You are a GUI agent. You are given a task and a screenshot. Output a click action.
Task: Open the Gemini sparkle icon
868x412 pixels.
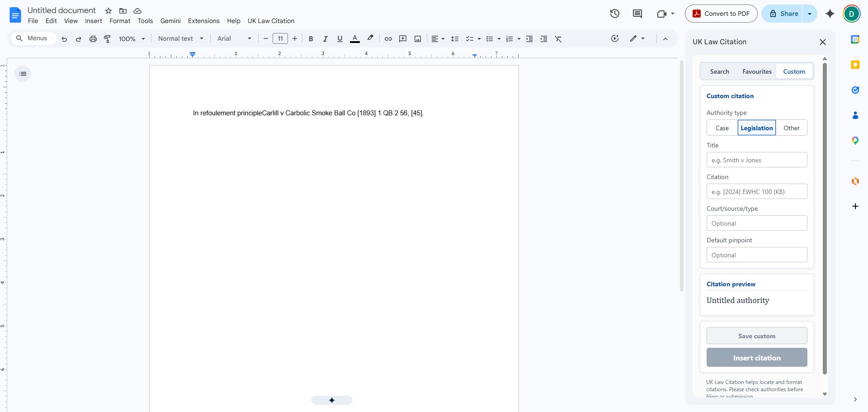click(830, 14)
